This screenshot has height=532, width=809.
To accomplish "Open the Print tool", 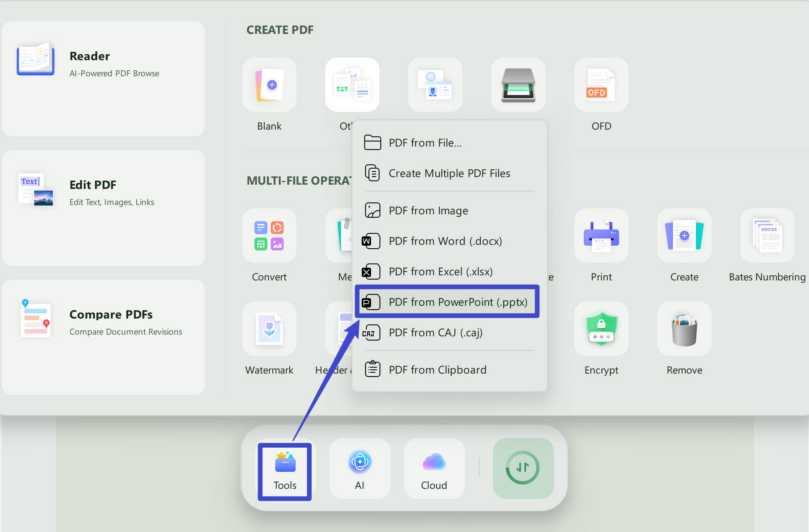I will (601, 236).
